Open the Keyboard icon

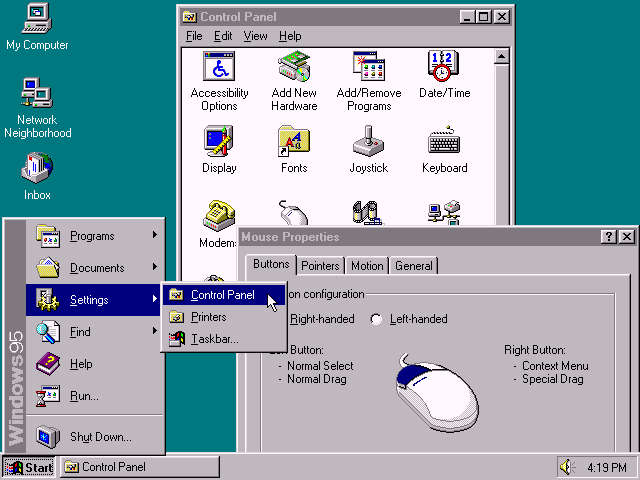coord(444,141)
